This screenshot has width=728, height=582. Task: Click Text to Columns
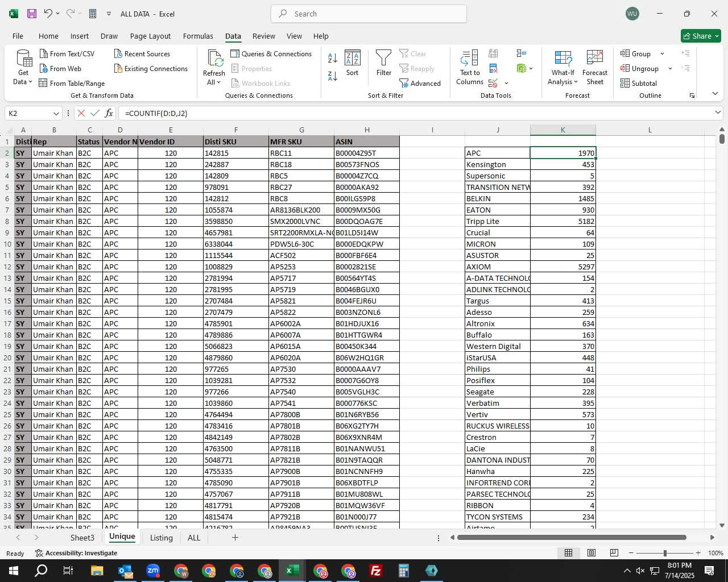(x=470, y=67)
